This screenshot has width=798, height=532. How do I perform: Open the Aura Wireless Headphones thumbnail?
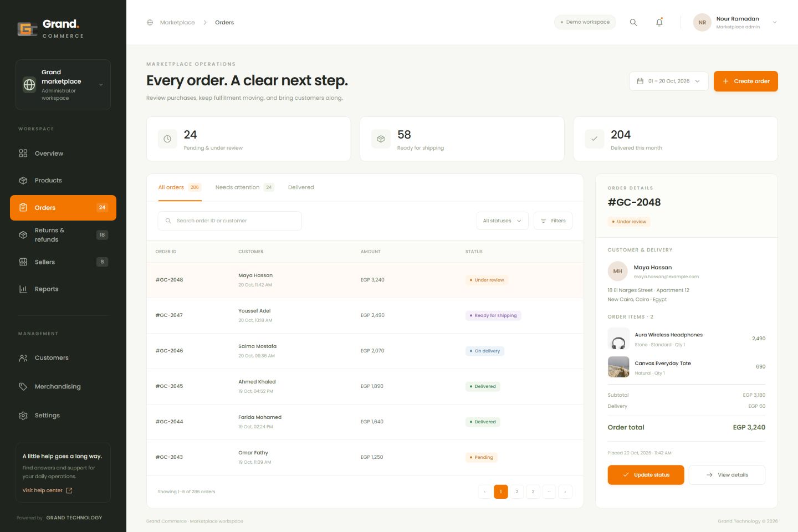coord(618,339)
